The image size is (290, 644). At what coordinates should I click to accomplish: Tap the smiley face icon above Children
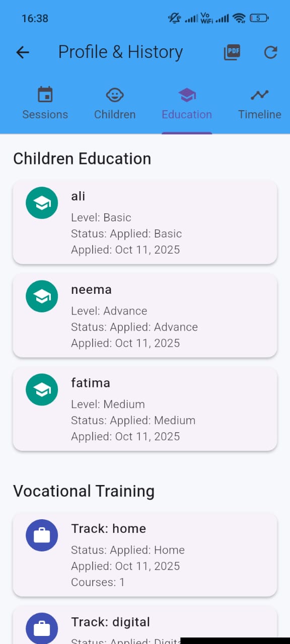pos(114,95)
